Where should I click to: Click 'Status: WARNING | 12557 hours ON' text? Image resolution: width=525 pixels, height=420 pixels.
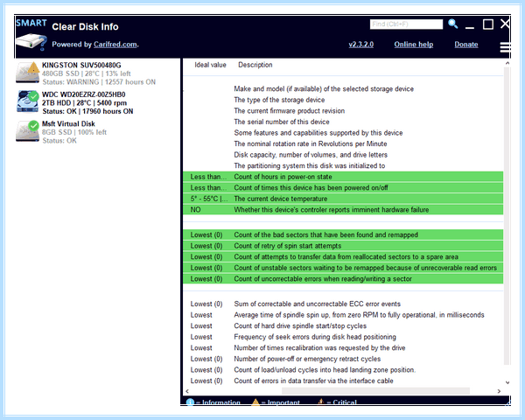point(99,82)
